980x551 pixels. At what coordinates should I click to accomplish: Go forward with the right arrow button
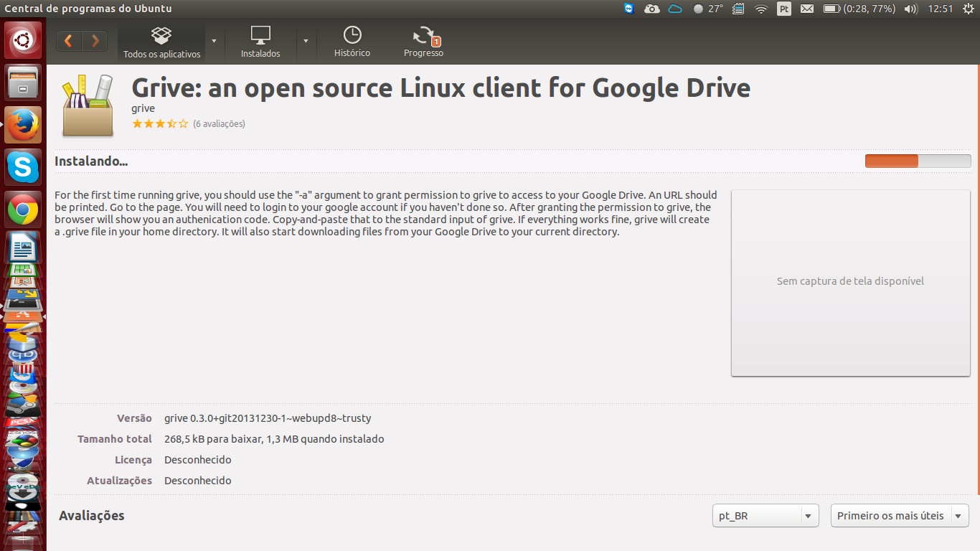pos(95,41)
